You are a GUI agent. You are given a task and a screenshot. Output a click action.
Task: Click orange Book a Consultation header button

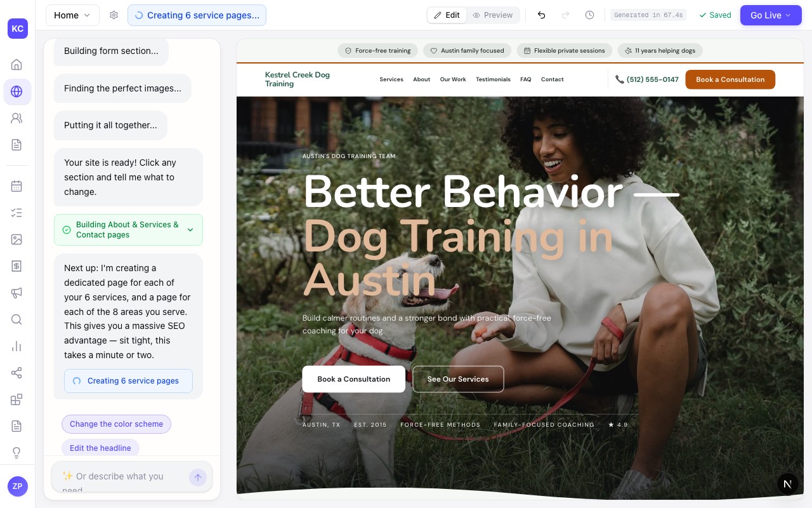tap(730, 79)
